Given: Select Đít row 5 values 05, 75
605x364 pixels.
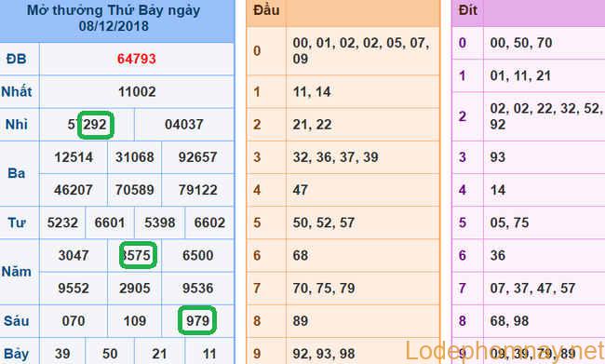Looking at the screenshot, I should 509,222.
